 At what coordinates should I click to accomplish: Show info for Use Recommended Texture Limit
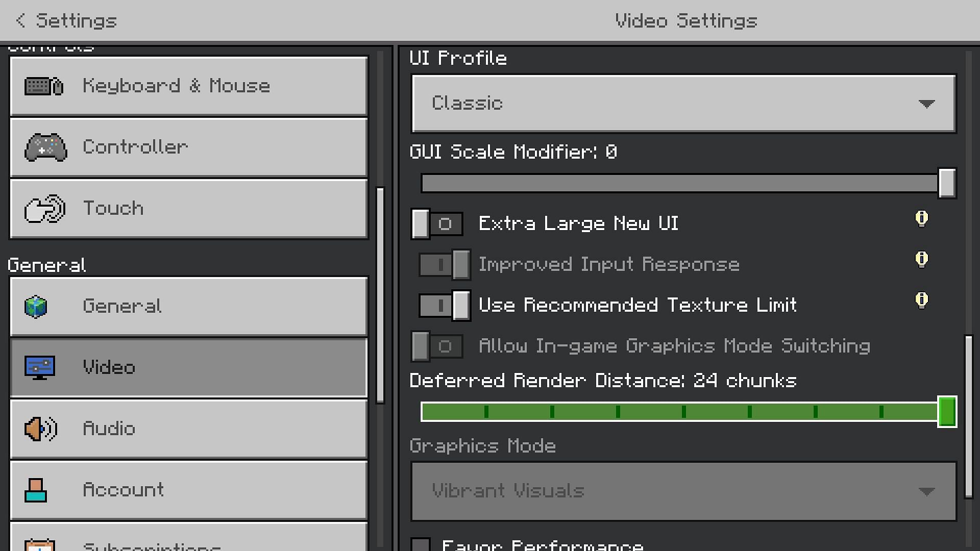pos(921,300)
